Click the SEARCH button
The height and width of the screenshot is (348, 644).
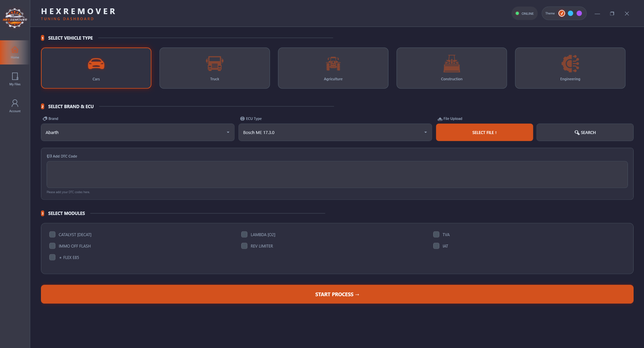pos(585,132)
